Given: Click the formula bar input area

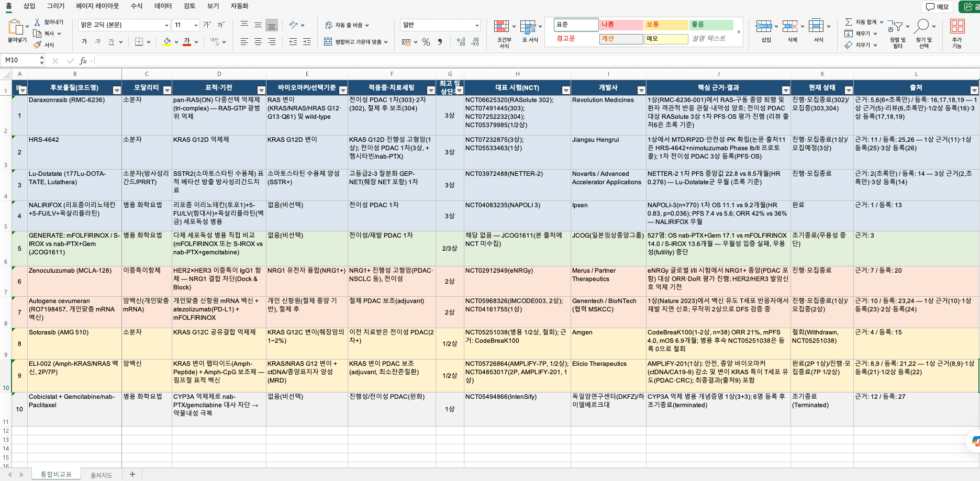Looking at the screenshot, I should (x=537, y=61).
